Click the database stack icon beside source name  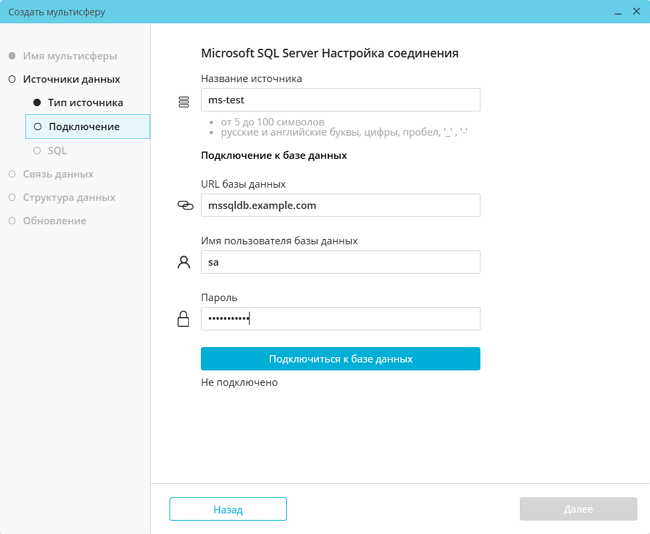[x=183, y=101]
